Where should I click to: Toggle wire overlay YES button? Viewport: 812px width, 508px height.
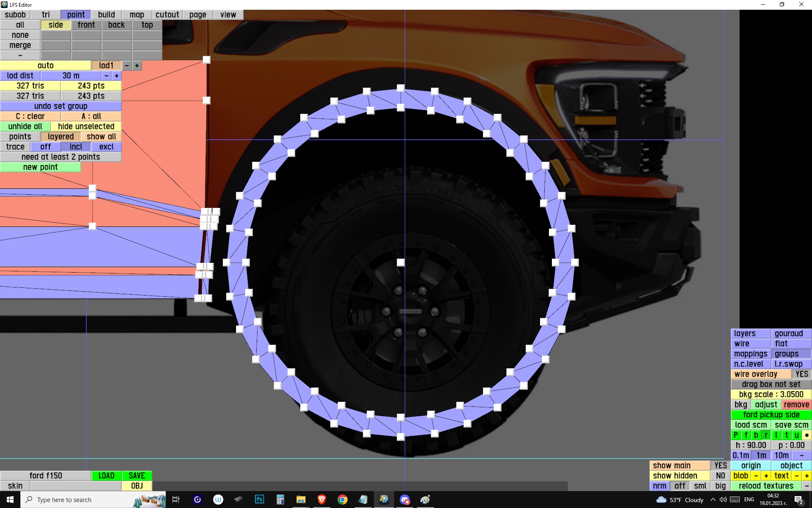pyautogui.click(x=801, y=374)
